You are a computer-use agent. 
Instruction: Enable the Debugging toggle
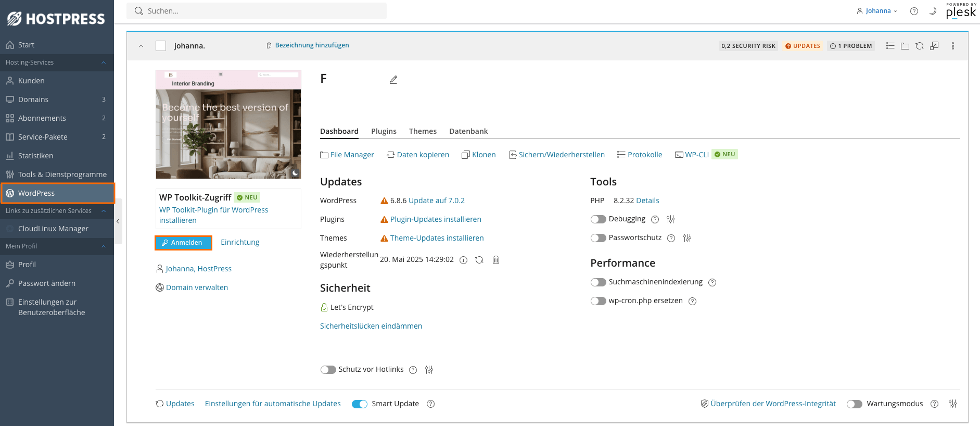(x=598, y=219)
